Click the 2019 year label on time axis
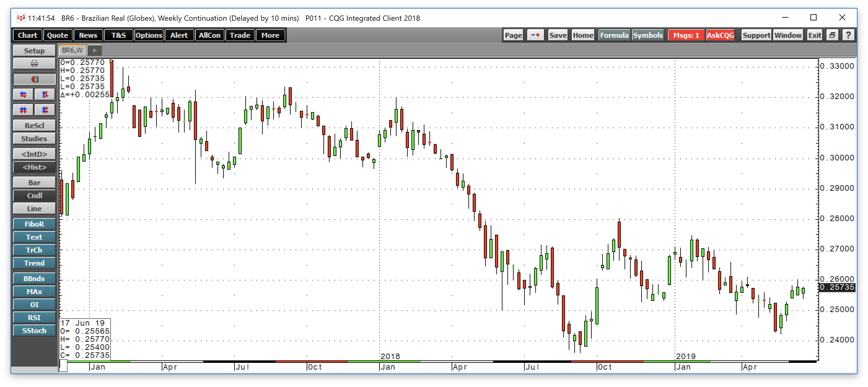 click(686, 356)
